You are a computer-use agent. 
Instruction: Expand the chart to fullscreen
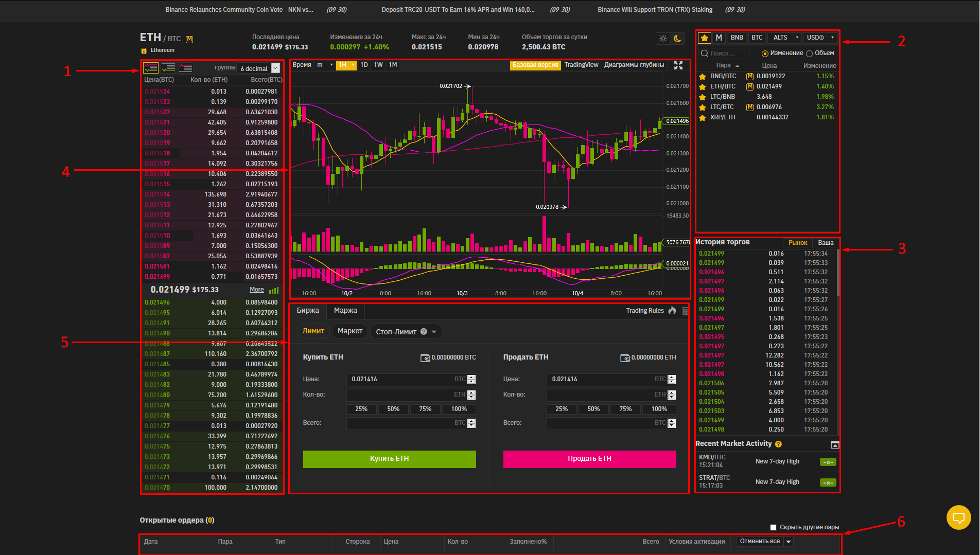click(x=678, y=65)
